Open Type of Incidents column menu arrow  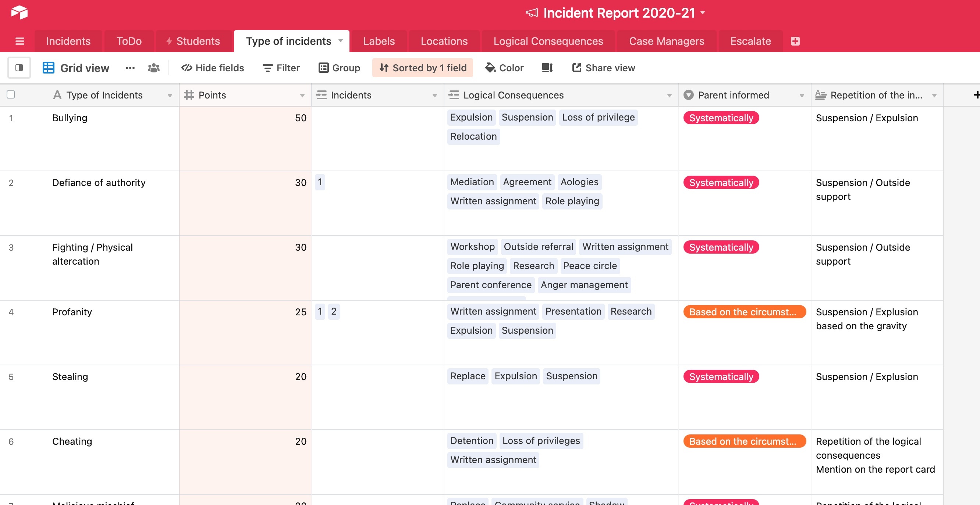[x=170, y=96]
